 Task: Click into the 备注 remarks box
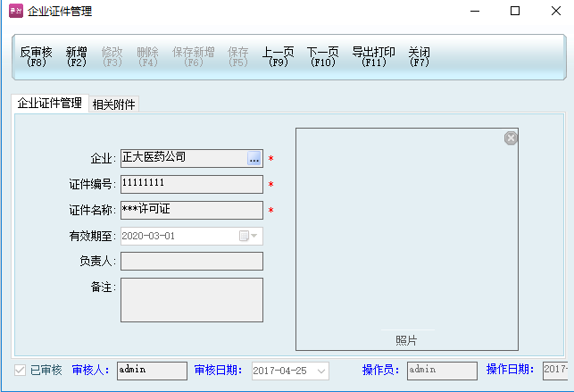(x=191, y=299)
